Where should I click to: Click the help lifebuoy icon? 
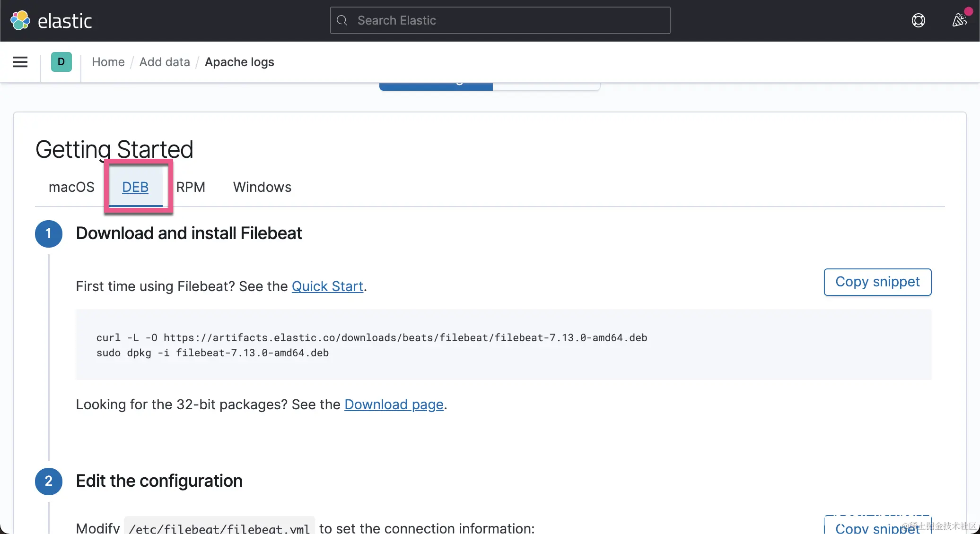tap(918, 20)
